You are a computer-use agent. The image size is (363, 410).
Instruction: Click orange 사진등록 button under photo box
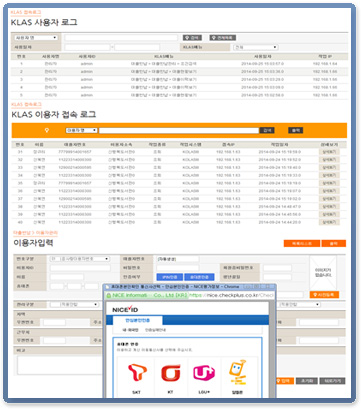pyautogui.click(x=324, y=295)
